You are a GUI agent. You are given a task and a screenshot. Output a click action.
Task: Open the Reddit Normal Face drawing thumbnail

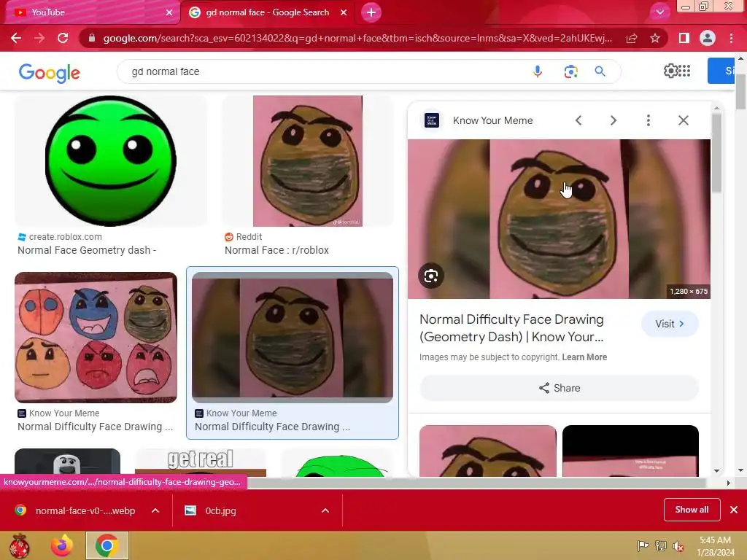[x=308, y=161]
